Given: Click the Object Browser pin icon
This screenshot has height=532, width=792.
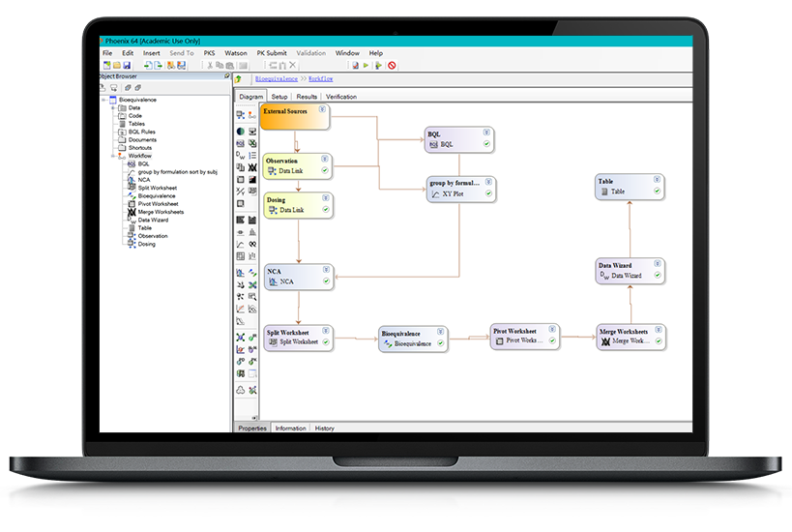Looking at the screenshot, I should pos(227,75).
